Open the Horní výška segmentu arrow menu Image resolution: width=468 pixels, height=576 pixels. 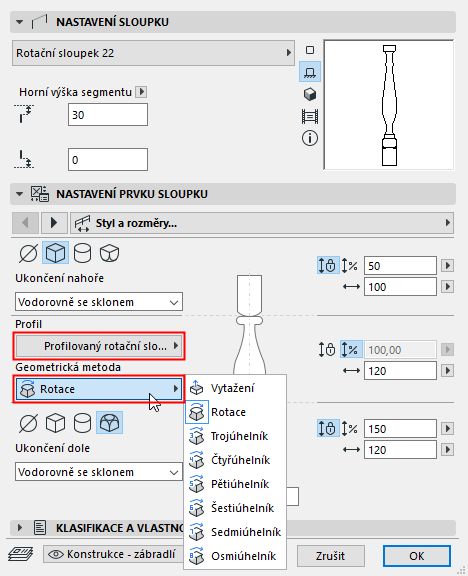pyautogui.click(x=141, y=92)
